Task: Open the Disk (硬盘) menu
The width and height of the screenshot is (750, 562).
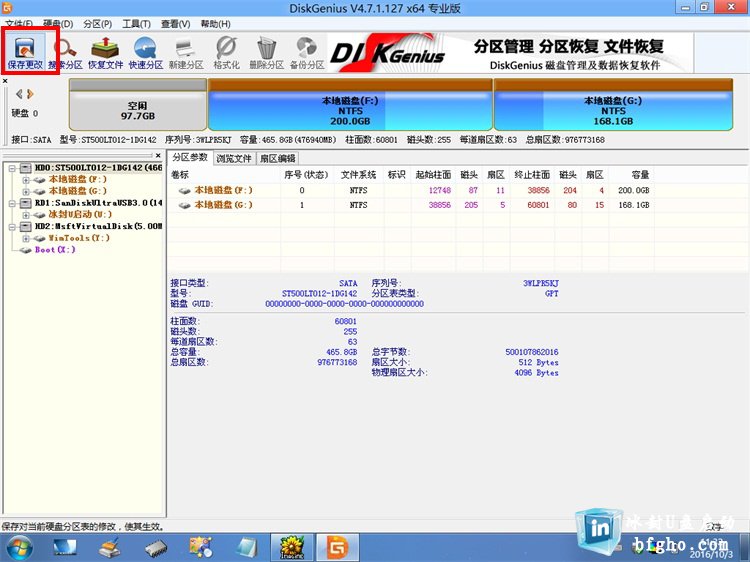Action: (x=58, y=23)
